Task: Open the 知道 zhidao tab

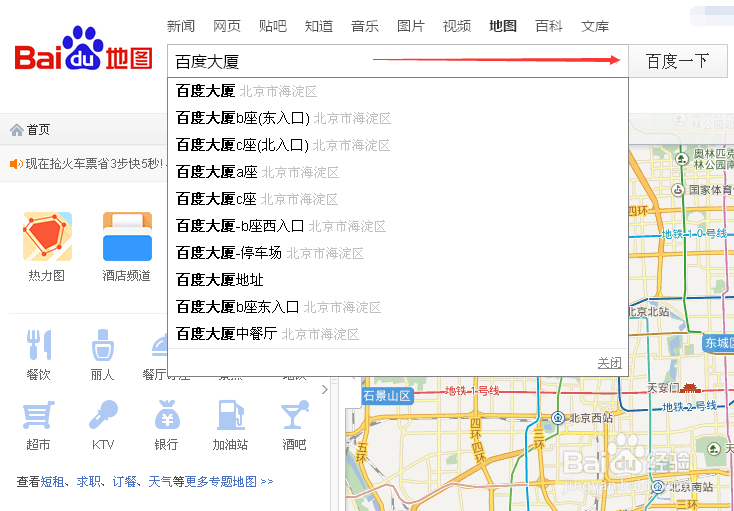Action: [x=319, y=26]
